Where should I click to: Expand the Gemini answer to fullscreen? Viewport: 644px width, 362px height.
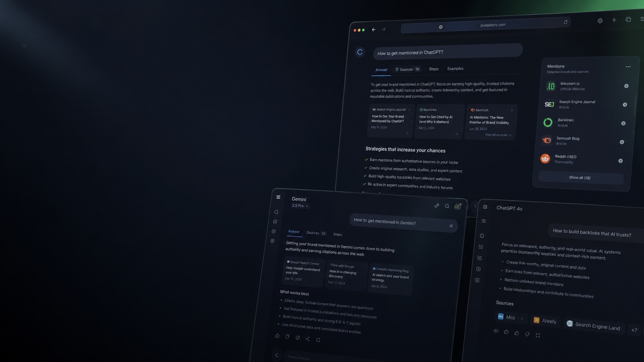click(x=318, y=340)
